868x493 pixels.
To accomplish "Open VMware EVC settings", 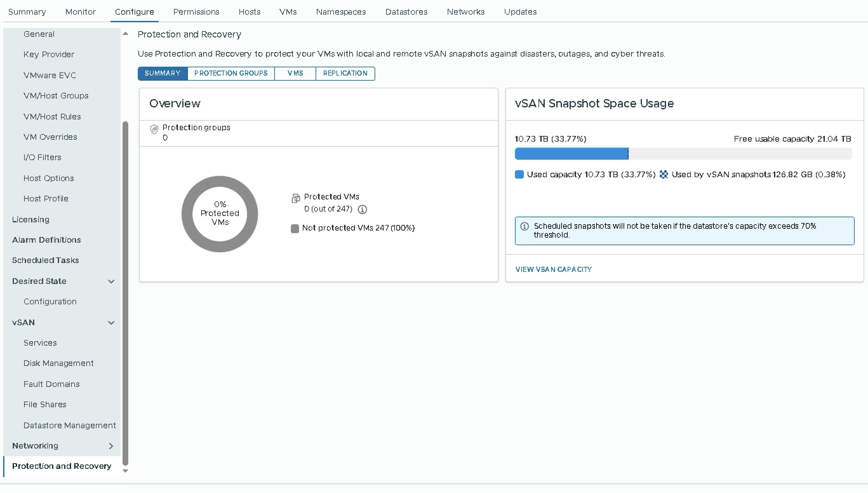I will (50, 75).
